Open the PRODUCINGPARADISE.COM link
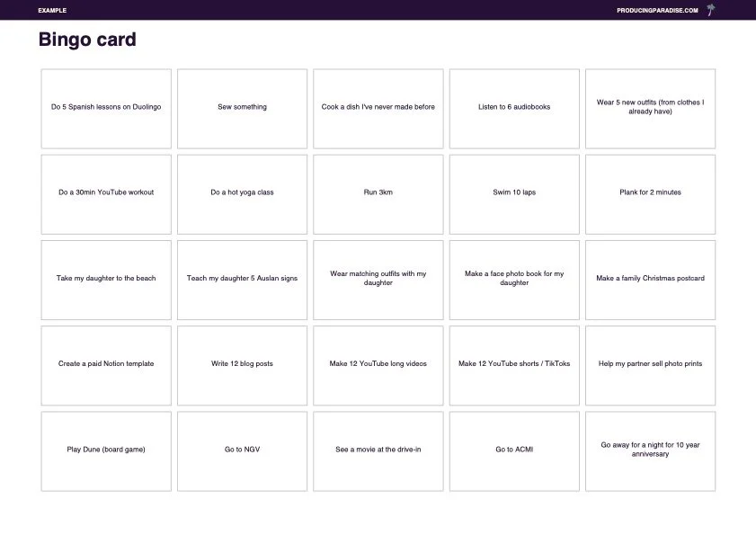Viewport: 756px width, 535px height. (657, 10)
